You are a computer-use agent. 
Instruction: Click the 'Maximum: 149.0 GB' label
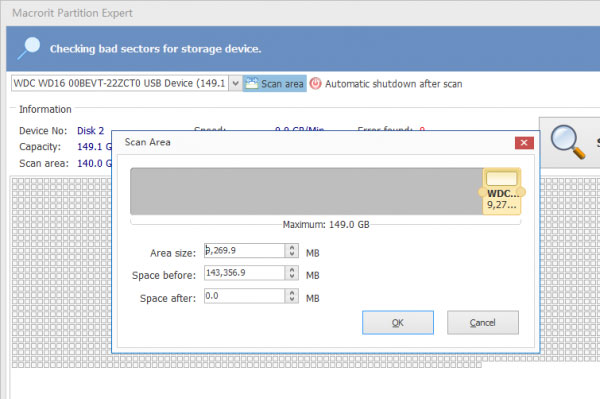[x=326, y=225]
